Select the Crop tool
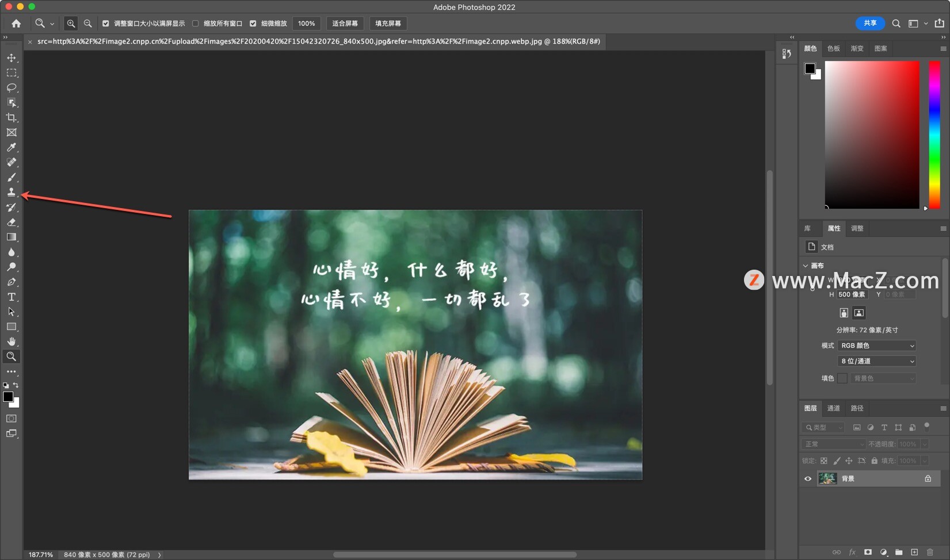This screenshot has height=560, width=950. pyautogui.click(x=11, y=117)
